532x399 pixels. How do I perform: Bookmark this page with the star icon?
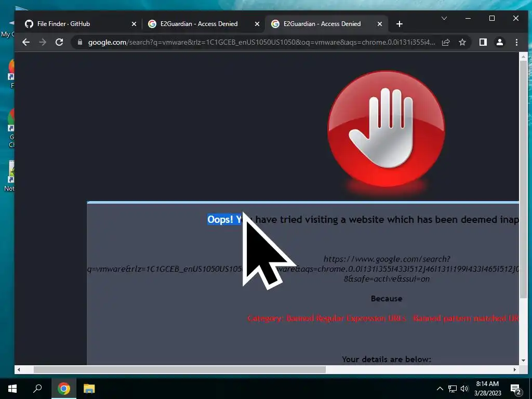462,42
